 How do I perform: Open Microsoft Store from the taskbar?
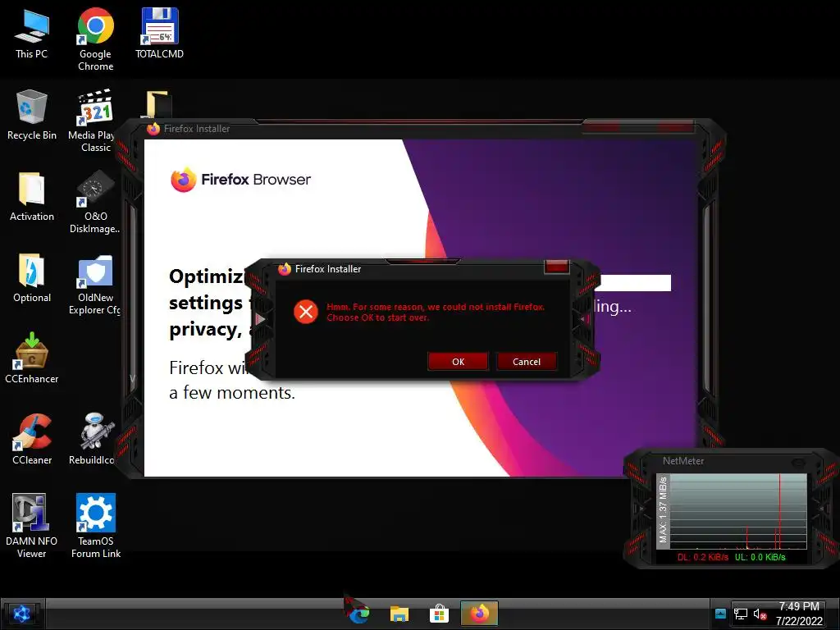click(439, 614)
